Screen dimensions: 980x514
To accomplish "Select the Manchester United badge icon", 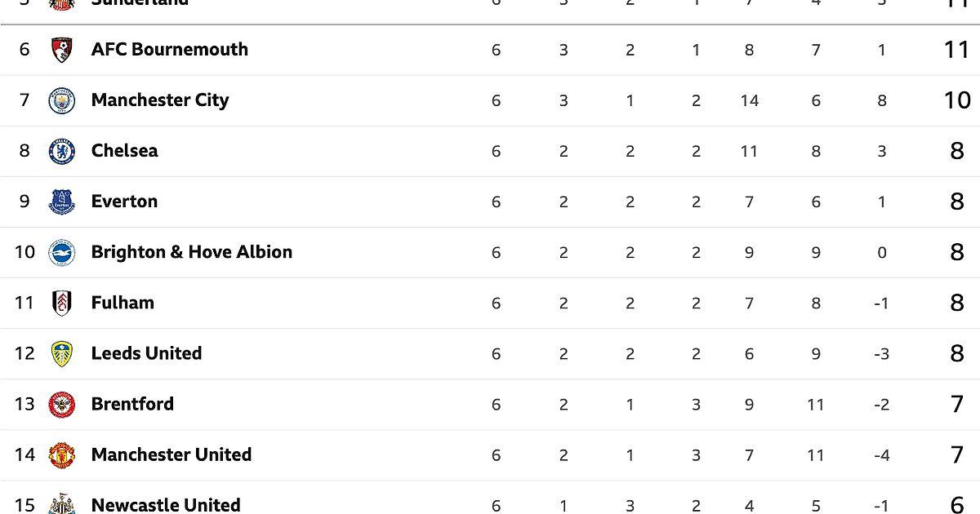I will (62, 454).
